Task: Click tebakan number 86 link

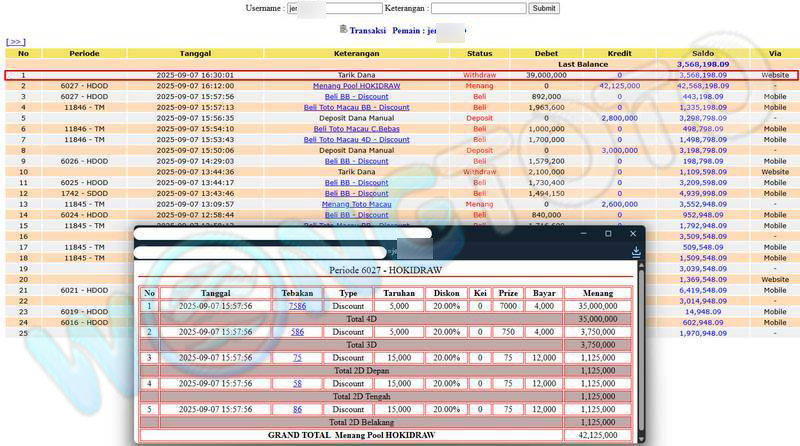Action: coord(297,410)
